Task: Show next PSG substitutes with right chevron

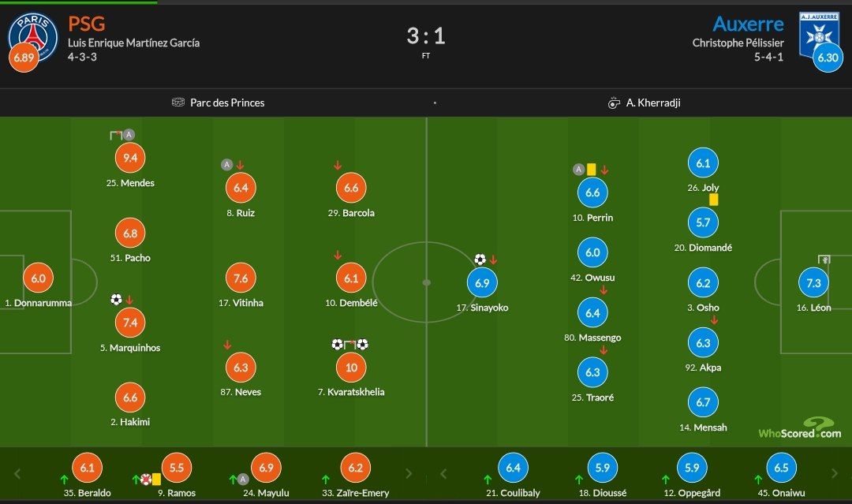Action: click(x=409, y=473)
